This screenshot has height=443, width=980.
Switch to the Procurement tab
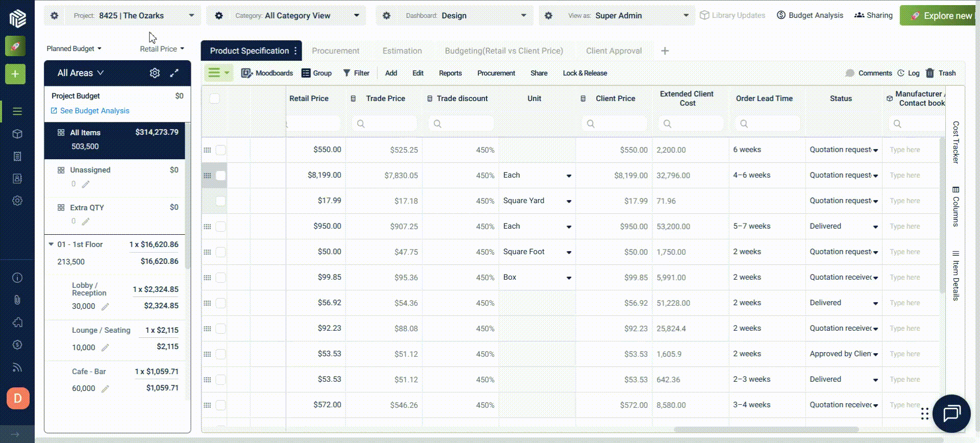pos(335,51)
